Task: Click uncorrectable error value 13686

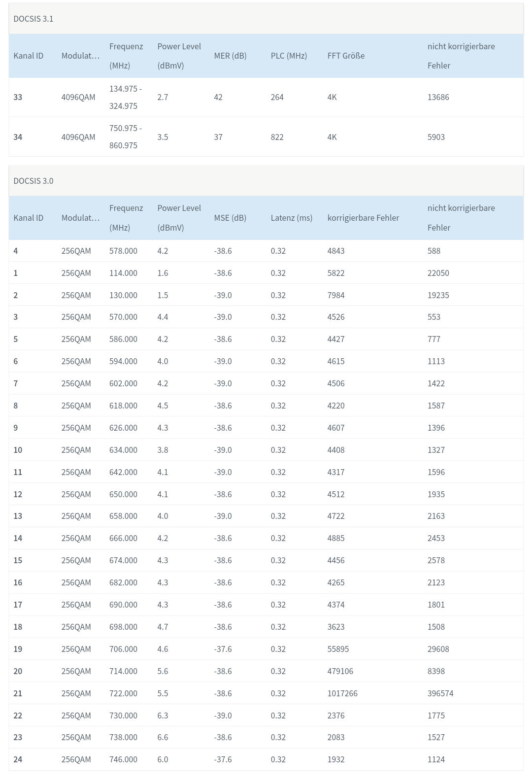Action: [438, 97]
